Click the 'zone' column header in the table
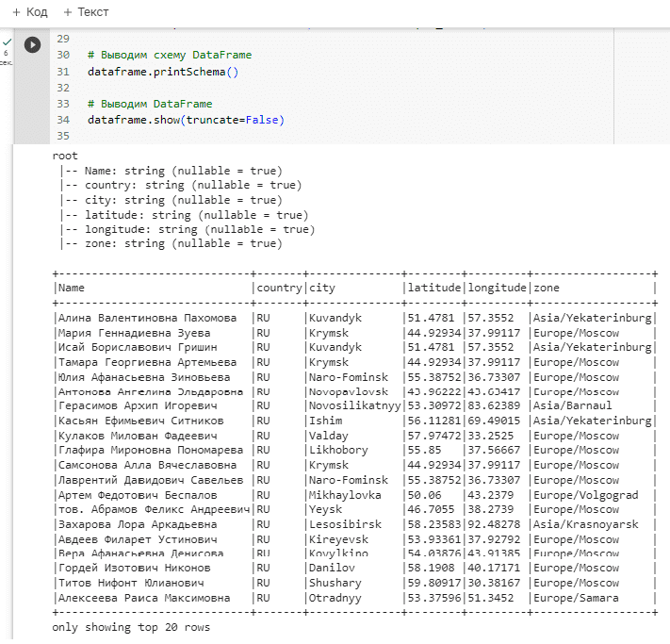The height and width of the screenshot is (644, 670). [547, 288]
